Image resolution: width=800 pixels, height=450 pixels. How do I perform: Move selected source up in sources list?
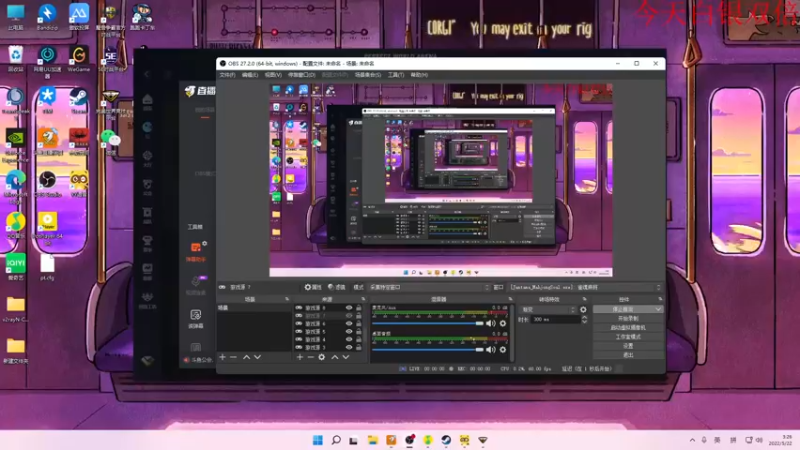335,357
